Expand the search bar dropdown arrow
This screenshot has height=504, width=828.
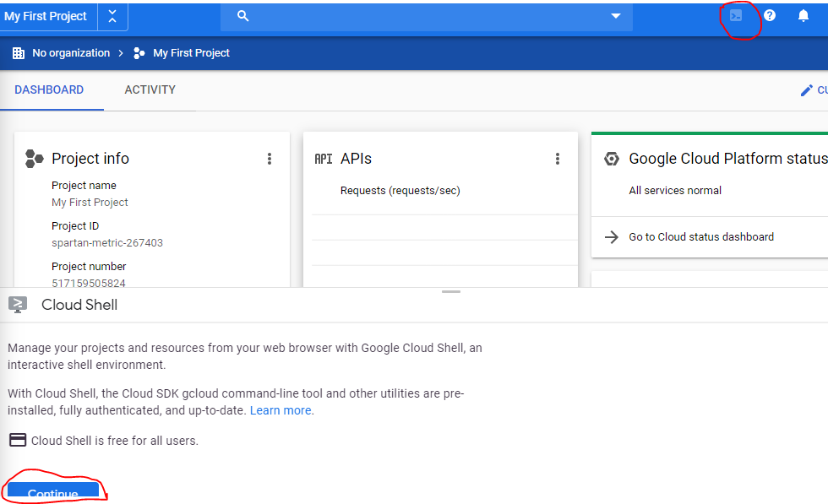pos(616,16)
